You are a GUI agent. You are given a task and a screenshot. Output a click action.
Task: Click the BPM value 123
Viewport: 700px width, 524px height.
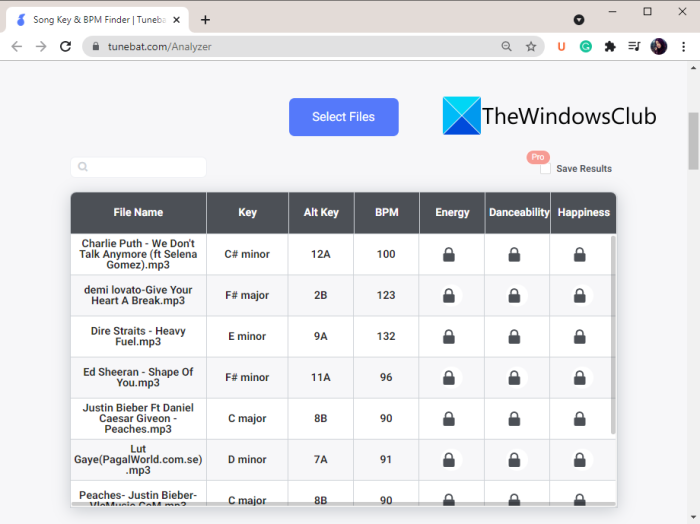click(386, 295)
